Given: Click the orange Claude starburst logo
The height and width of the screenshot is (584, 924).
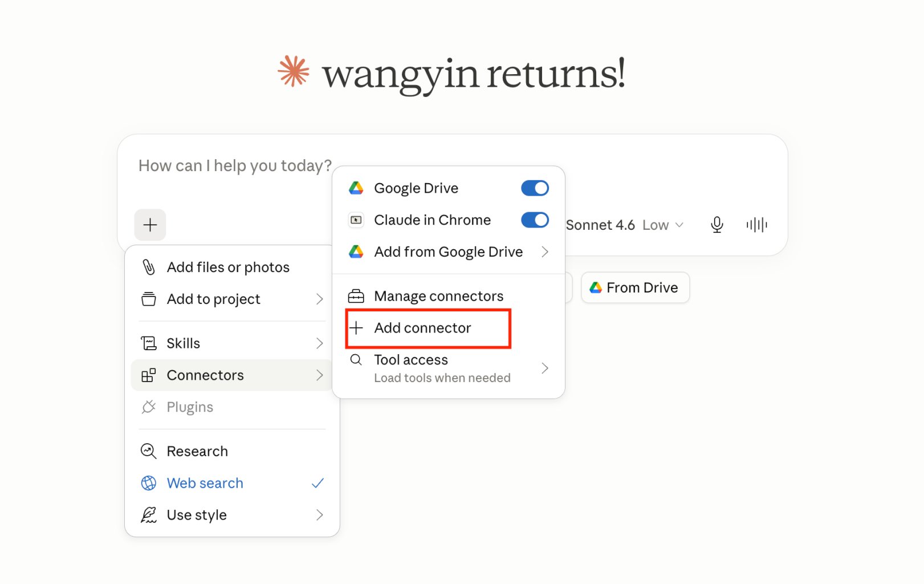Looking at the screenshot, I should 294,71.
